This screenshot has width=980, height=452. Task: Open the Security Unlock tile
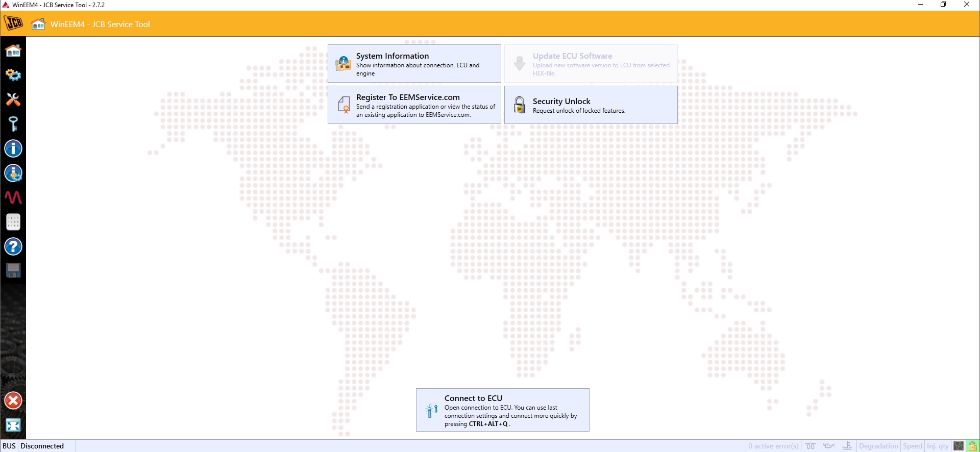pyautogui.click(x=591, y=105)
